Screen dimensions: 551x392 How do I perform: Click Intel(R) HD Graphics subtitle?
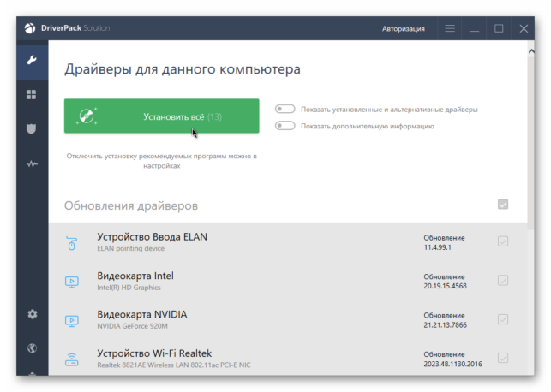click(129, 288)
